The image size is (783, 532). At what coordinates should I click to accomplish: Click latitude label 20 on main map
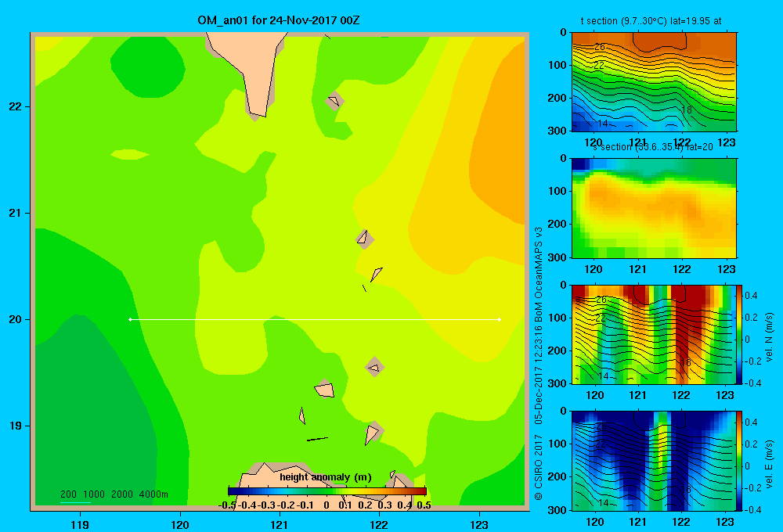[15, 319]
